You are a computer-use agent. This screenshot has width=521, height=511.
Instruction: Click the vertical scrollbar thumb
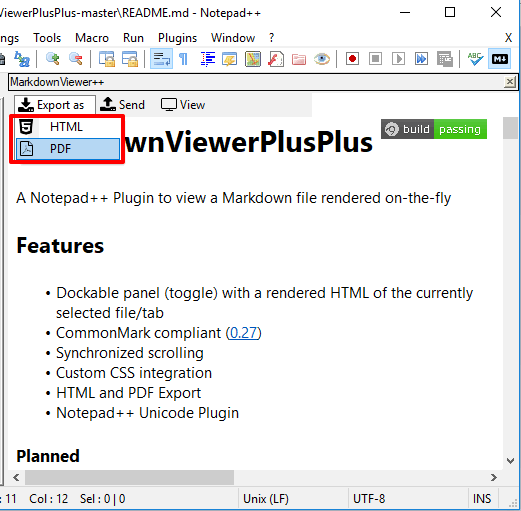click(x=510, y=128)
